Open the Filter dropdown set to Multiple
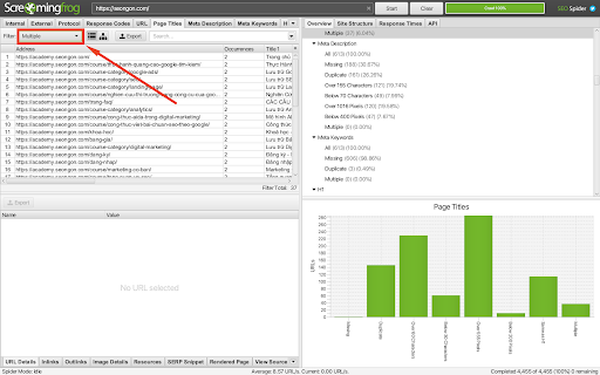 coord(50,36)
